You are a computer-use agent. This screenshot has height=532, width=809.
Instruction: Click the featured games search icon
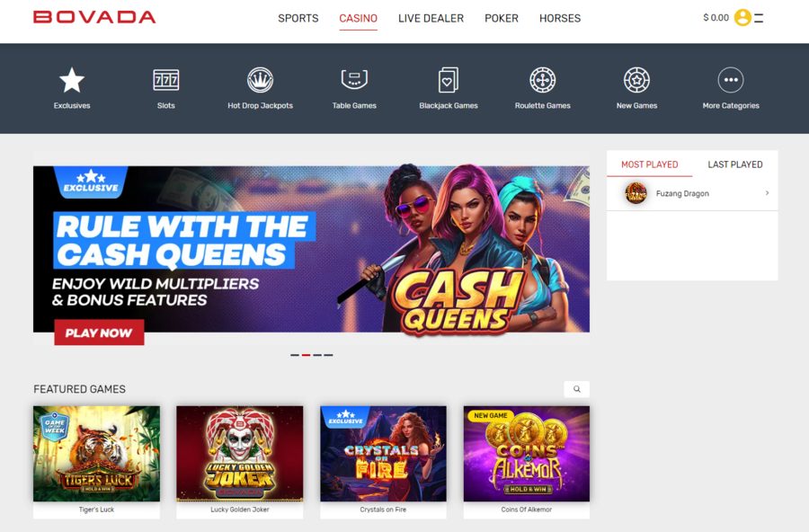point(577,389)
